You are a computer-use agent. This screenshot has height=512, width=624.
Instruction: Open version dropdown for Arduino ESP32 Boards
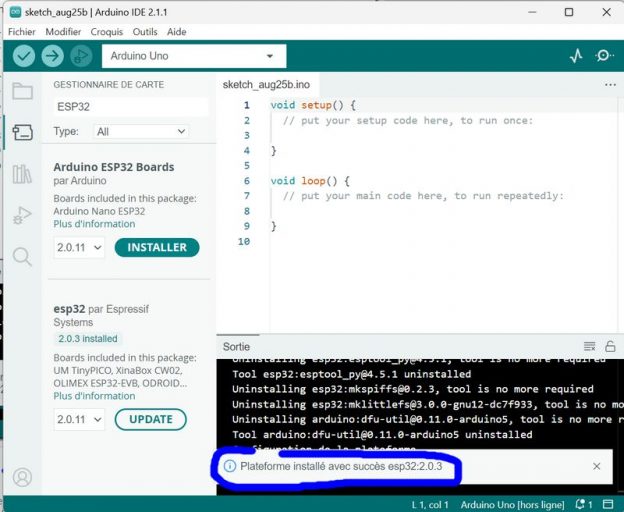[79, 247]
